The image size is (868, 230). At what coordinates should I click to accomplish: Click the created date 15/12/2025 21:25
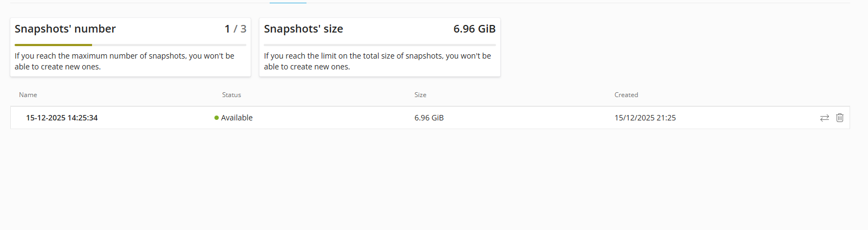(645, 118)
